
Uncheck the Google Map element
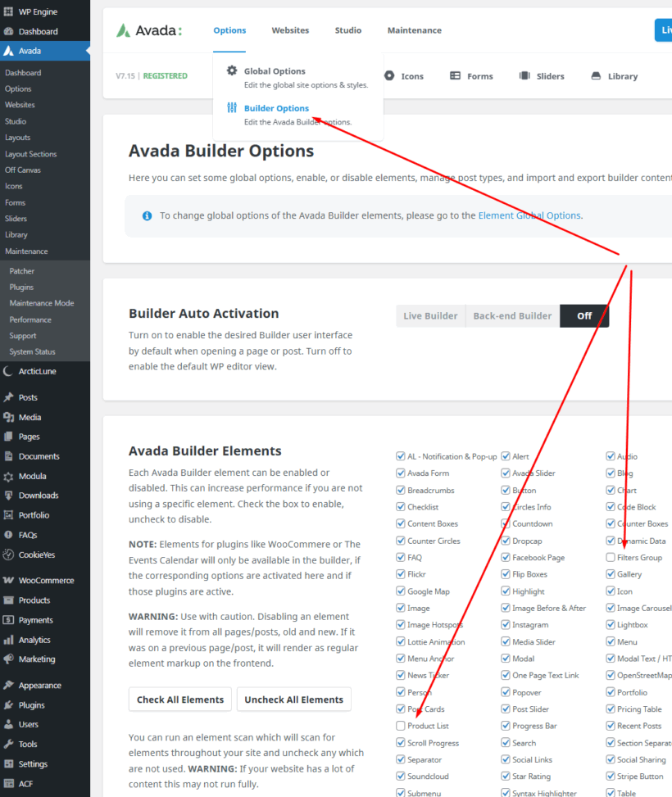click(x=401, y=591)
